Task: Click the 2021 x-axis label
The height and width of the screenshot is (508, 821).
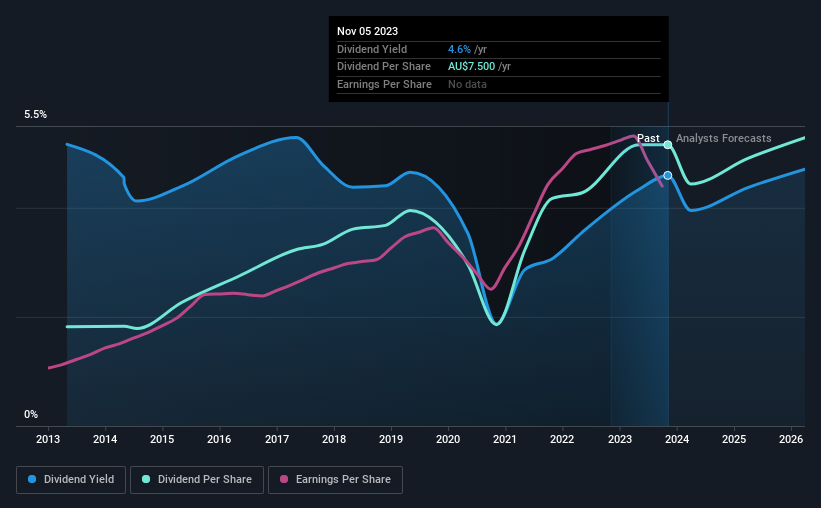Action: 505,439
